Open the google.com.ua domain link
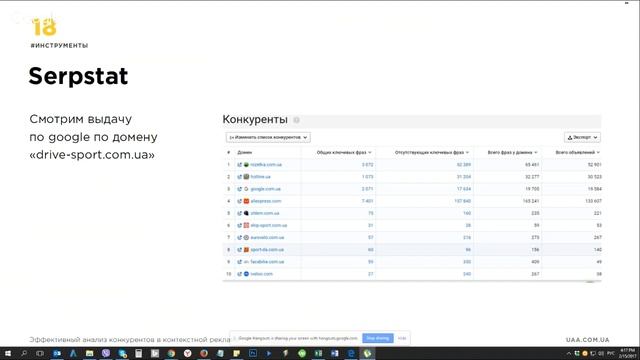The image size is (640, 360). (x=265, y=189)
